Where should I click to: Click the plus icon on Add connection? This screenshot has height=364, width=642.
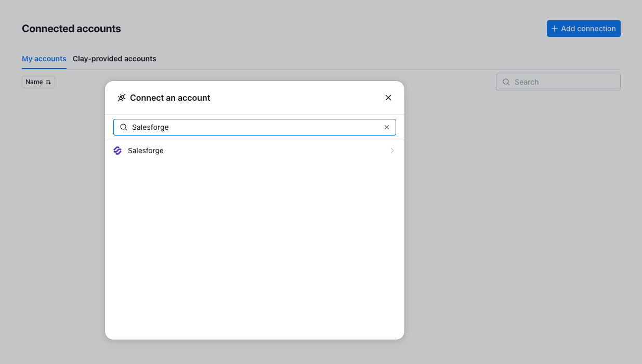tap(555, 29)
